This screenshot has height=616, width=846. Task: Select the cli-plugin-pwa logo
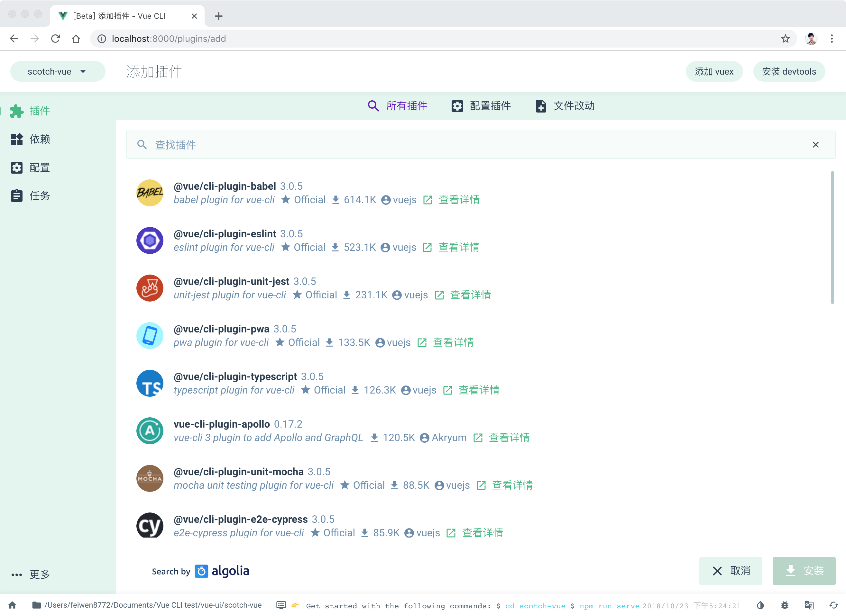pyautogui.click(x=150, y=336)
